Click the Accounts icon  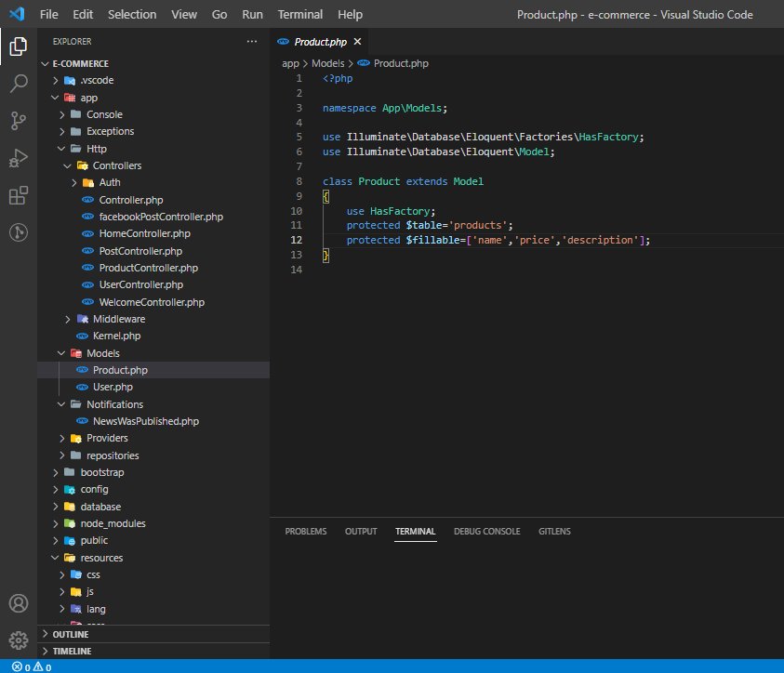pos(19,603)
